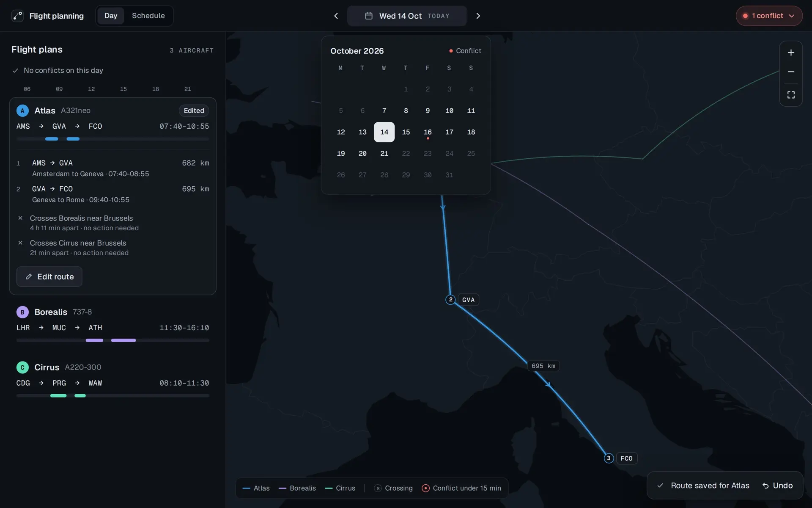Select FCO waypoint 3 on map
This screenshot has height=508, width=812.
(x=609, y=458)
